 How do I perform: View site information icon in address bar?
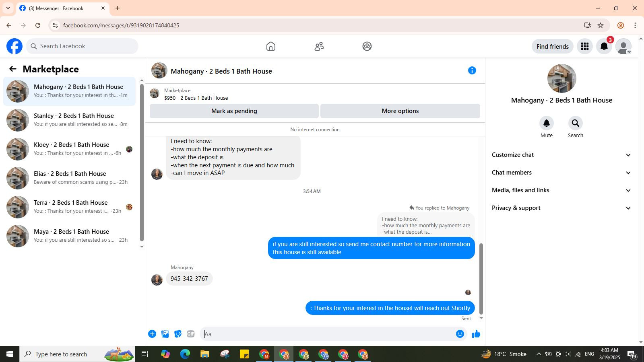click(55, 25)
